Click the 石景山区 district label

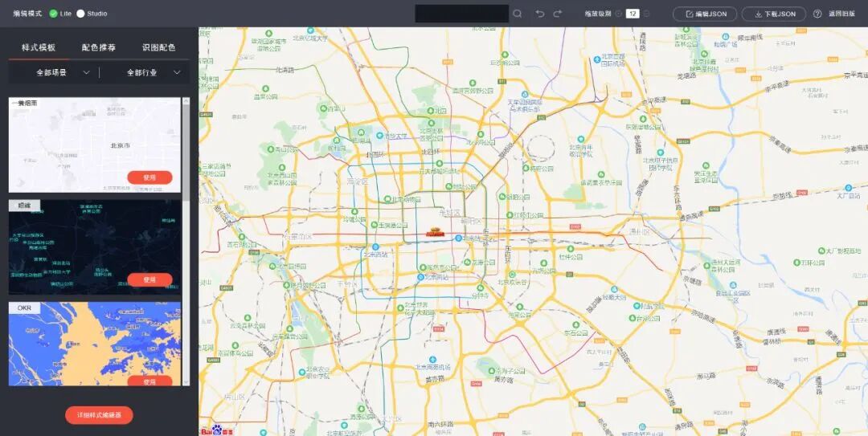click(298, 236)
